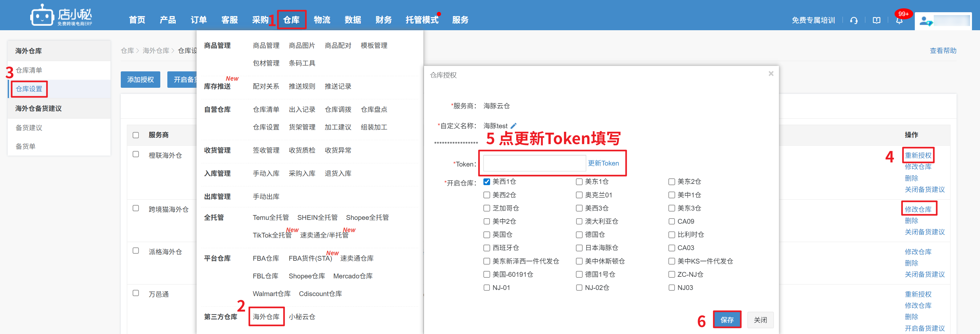The width and height of the screenshot is (980, 334).
Task: Select 仓库设置 in the left sidebar
Action: (29, 89)
